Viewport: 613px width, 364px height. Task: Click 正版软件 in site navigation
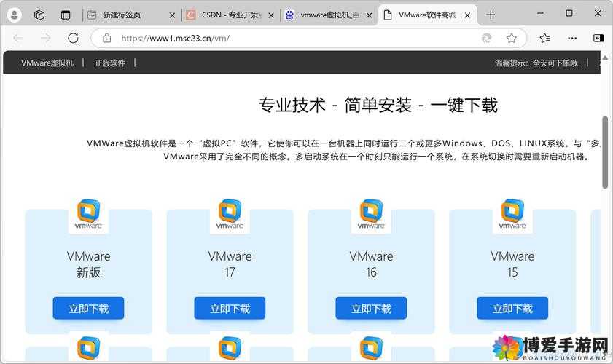(x=110, y=63)
